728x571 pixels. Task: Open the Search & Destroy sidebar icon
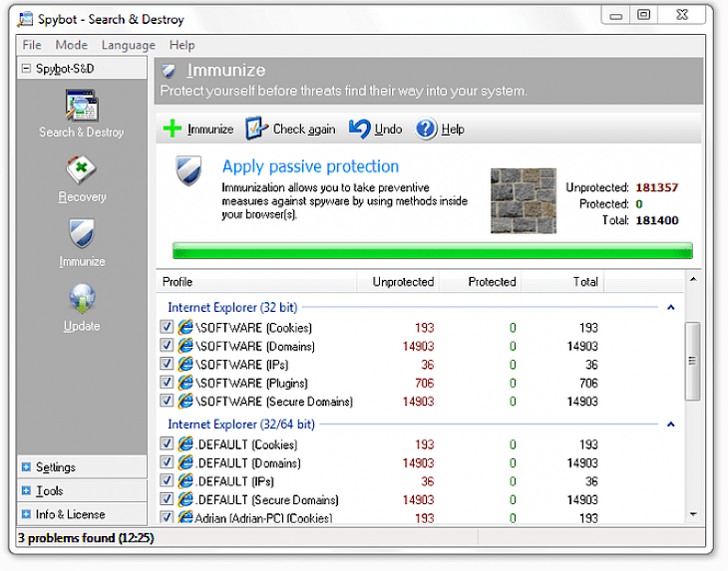tap(82, 106)
